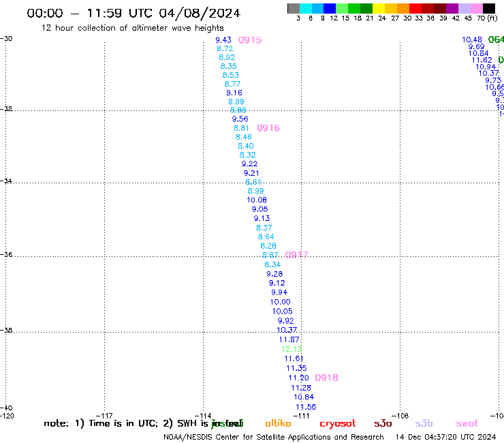The height and width of the screenshot is (443, 504).
Task: Select the pink time label 0917
Action: pyautogui.click(x=297, y=255)
